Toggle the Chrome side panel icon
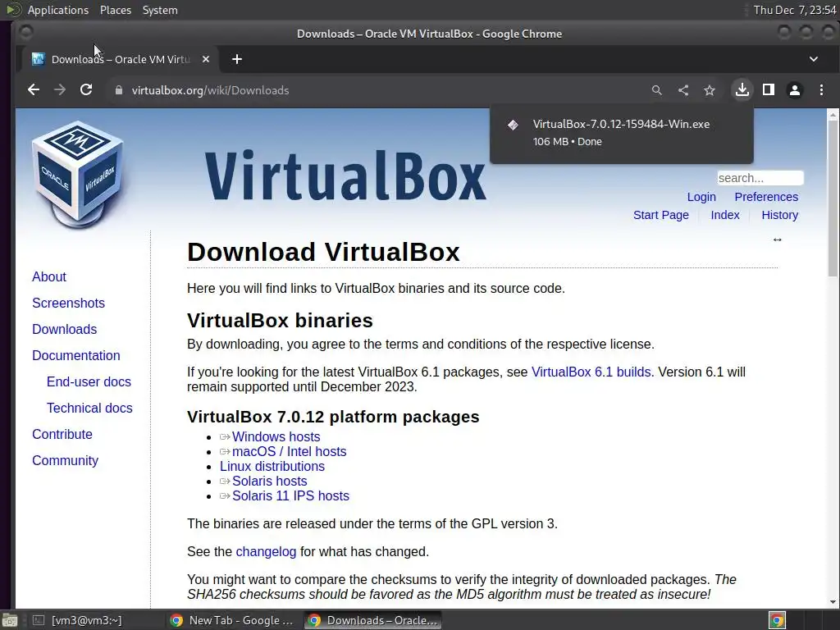The width and height of the screenshot is (840, 630). pyautogui.click(x=768, y=90)
